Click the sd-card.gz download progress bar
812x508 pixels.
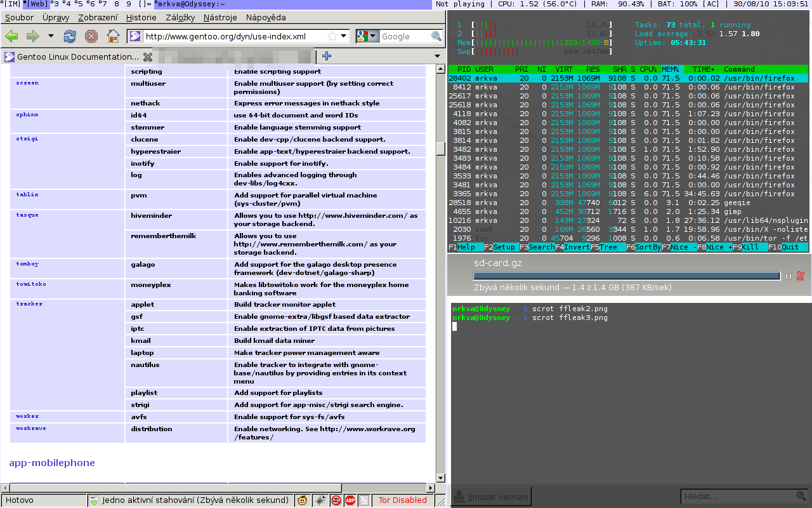(627, 276)
